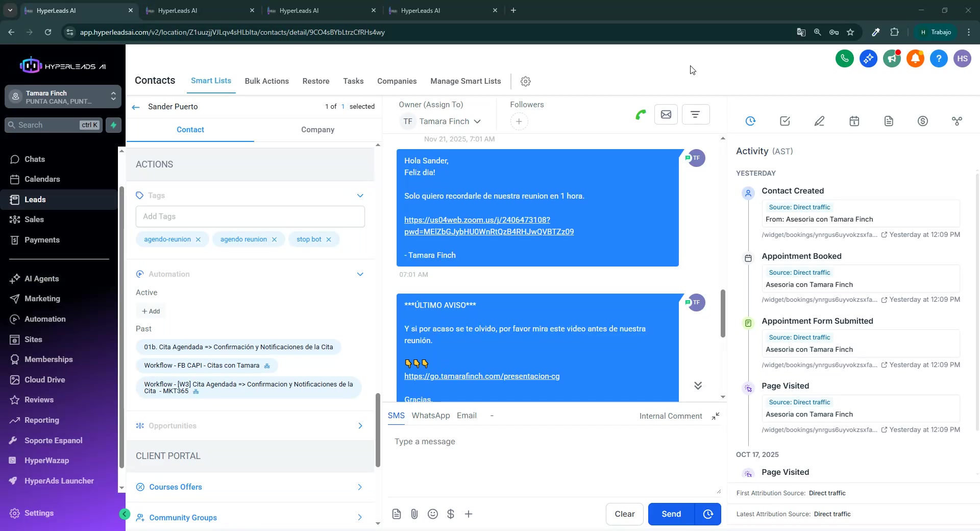
Task: Expand Courses Offers
Action: pos(360,487)
